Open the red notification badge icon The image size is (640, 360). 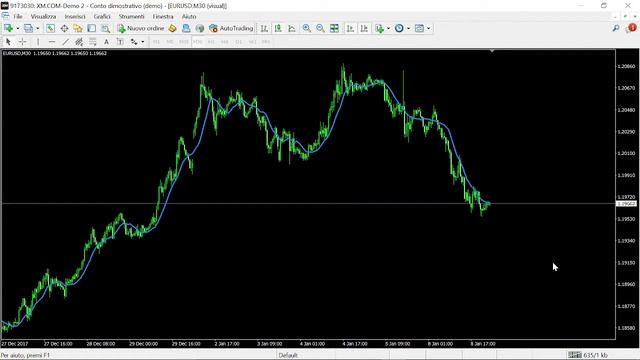(x=631, y=28)
